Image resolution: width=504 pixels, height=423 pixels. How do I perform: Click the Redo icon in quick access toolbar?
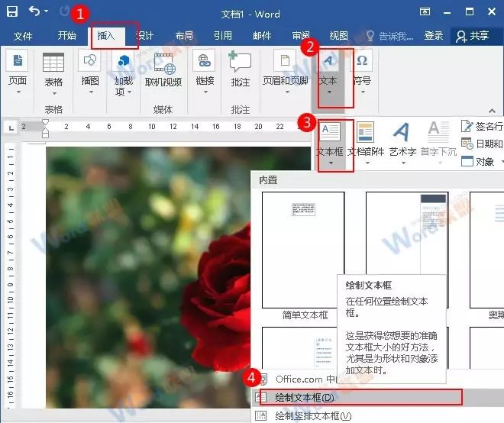(x=65, y=11)
